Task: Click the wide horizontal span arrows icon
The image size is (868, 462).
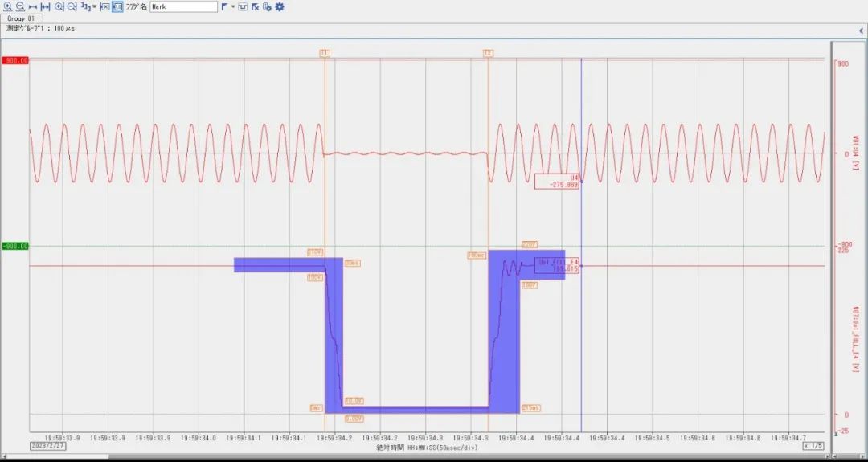Action: [46, 6]
